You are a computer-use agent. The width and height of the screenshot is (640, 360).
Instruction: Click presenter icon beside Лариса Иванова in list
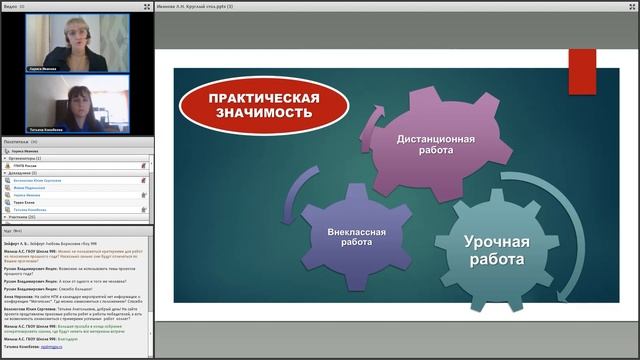(7, 195)
